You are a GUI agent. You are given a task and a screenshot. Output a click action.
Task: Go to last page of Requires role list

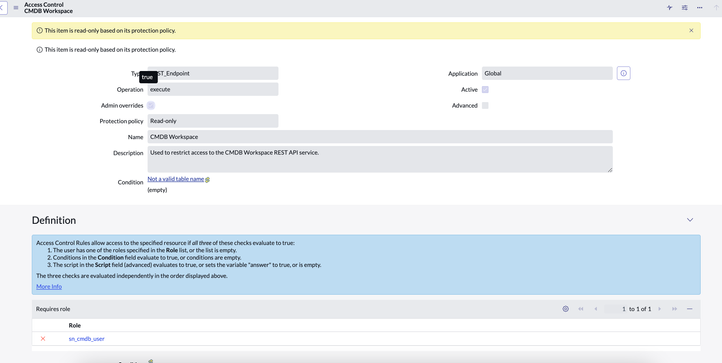click(674, 309)
